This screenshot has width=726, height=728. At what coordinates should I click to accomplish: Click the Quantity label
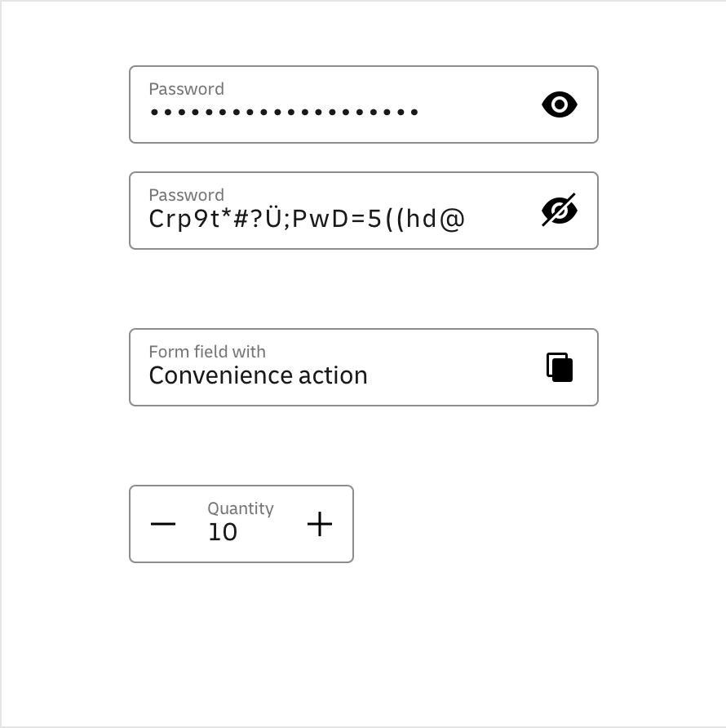[241, 508]
